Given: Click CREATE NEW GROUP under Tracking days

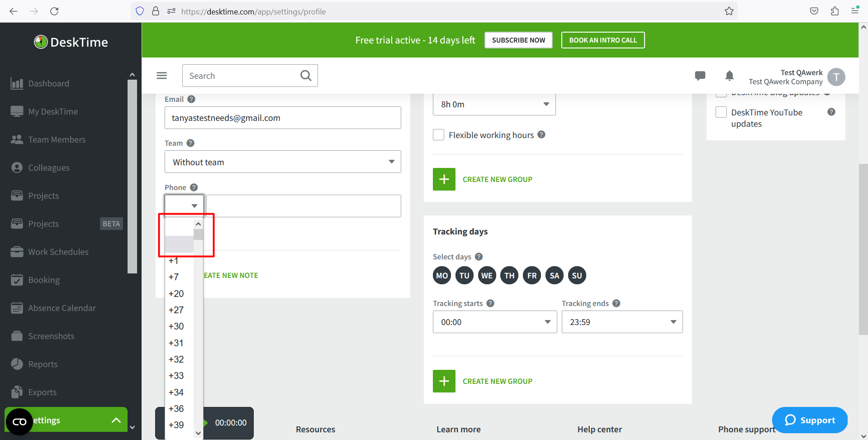Looking at the screenshot, I should click(483, 381).
